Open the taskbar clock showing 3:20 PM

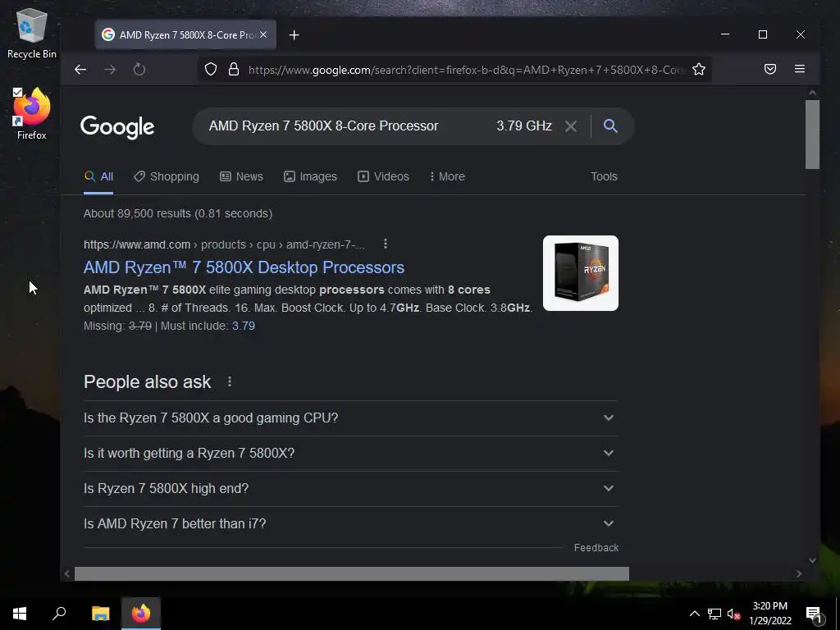tap(769, 614)
